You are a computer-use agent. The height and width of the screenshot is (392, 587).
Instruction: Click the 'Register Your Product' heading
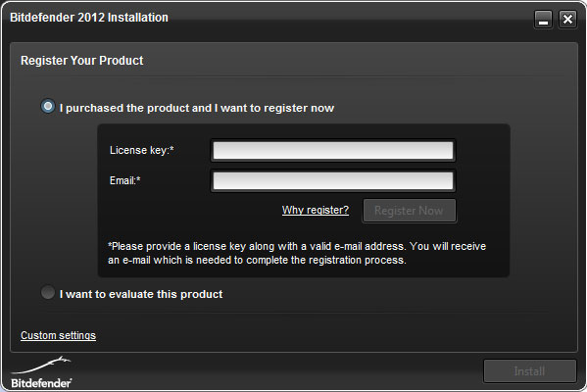(82, 61)
